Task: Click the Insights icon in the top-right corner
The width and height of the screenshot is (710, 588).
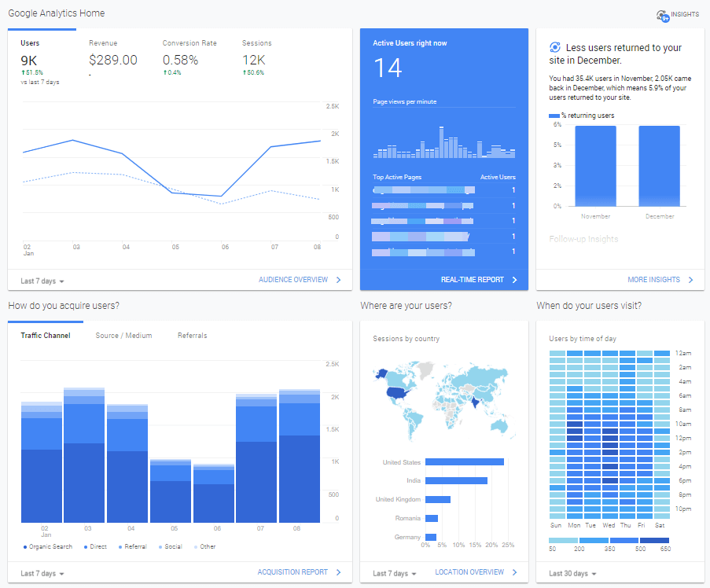Action: point(661,14)
